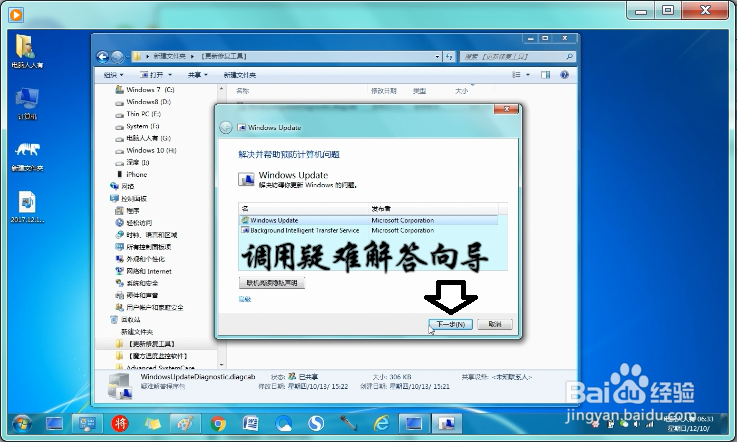Go back using the wizard's round back arrow
737x442 pixels.
pos(226,127)
